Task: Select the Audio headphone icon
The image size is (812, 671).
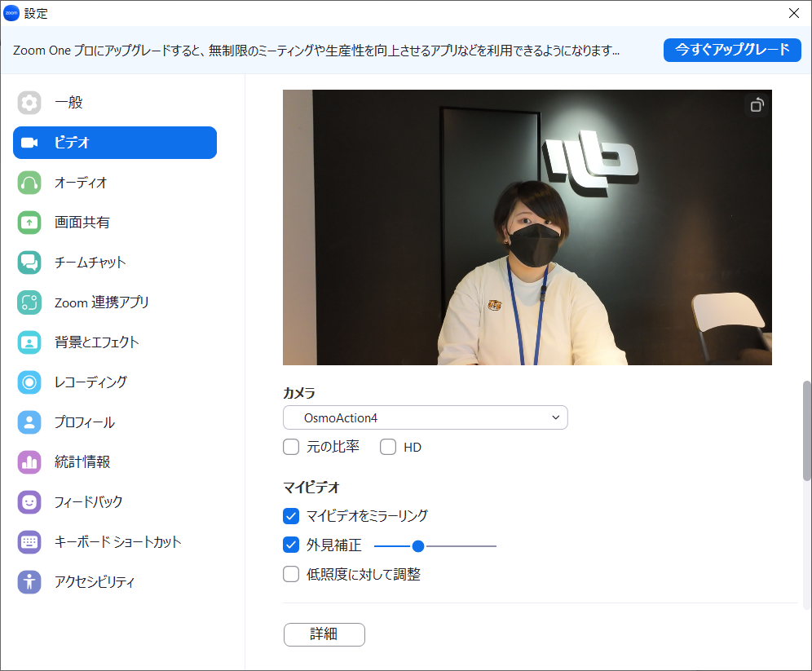Action: [x=29, y=183]
